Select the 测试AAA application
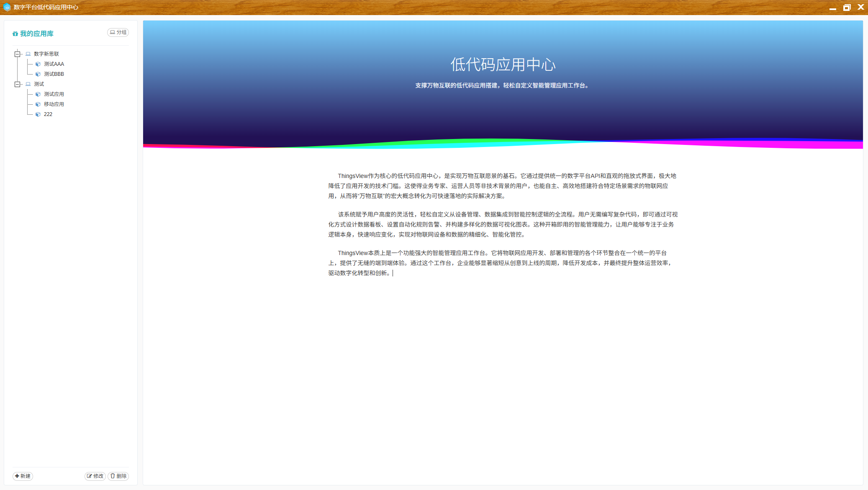 tap(54, 64)
